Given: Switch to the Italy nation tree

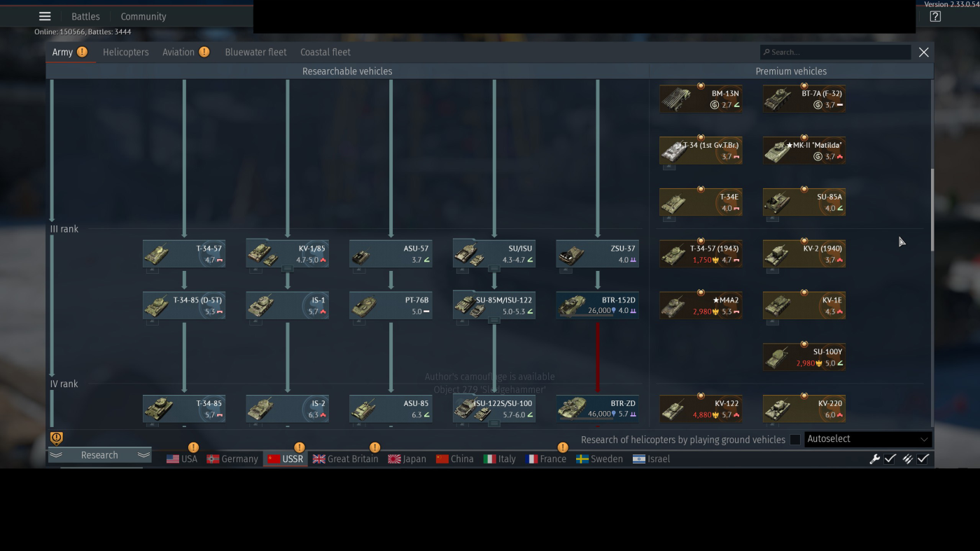Looking at the screenshot, I should [x=500, y=459].
